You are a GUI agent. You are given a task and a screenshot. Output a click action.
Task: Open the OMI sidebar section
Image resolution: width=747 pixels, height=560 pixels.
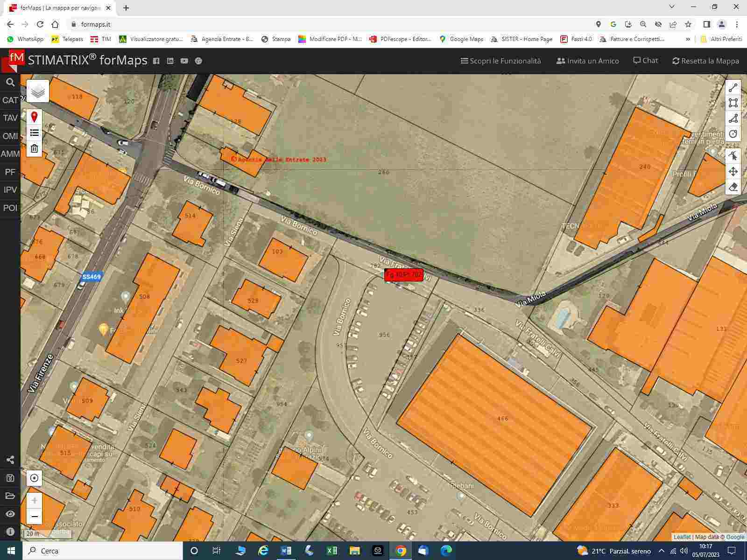[x=10, y=136]
